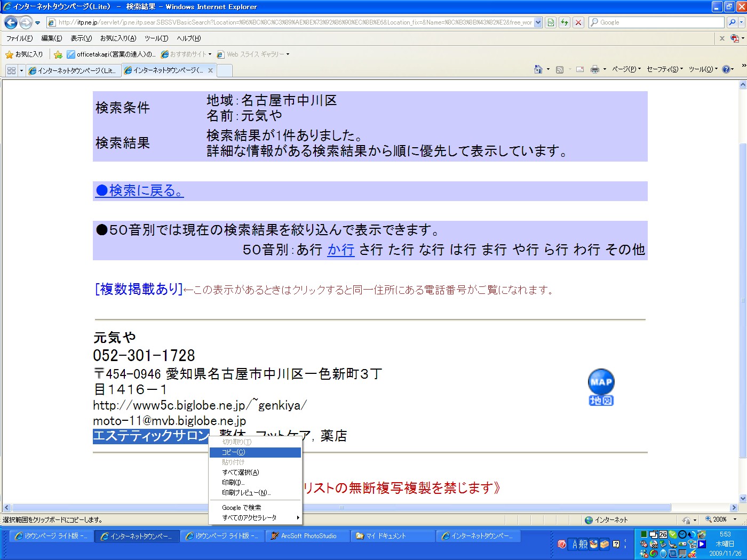Open the search provider dropdown arrow
Image resolution: width=747 pixels, height=560 pixels.
click(742, 22)
